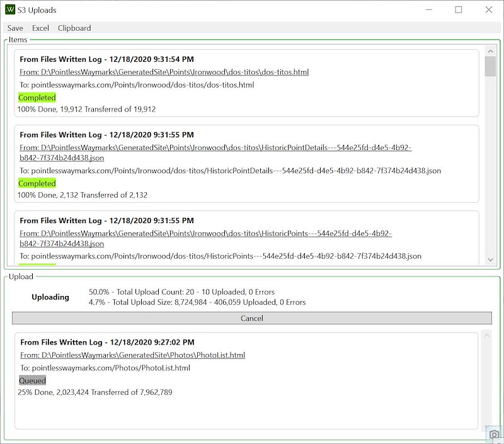Click heading 'From Files Written Log - 12/18/2020 9:27:02 PM'
The height and width of the screenshot is (444, 504).
click(x=107, y=342)
